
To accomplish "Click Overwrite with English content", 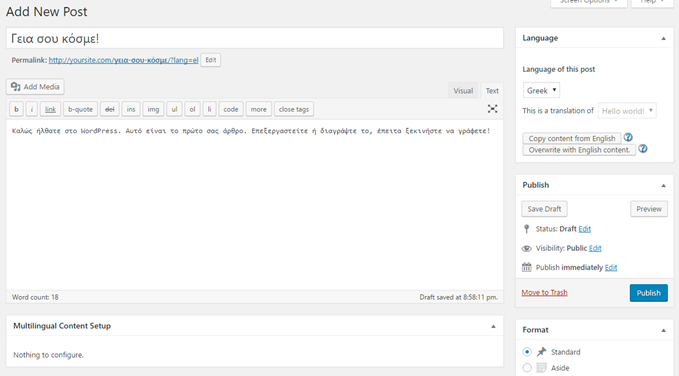I will (x=579, y=150).
